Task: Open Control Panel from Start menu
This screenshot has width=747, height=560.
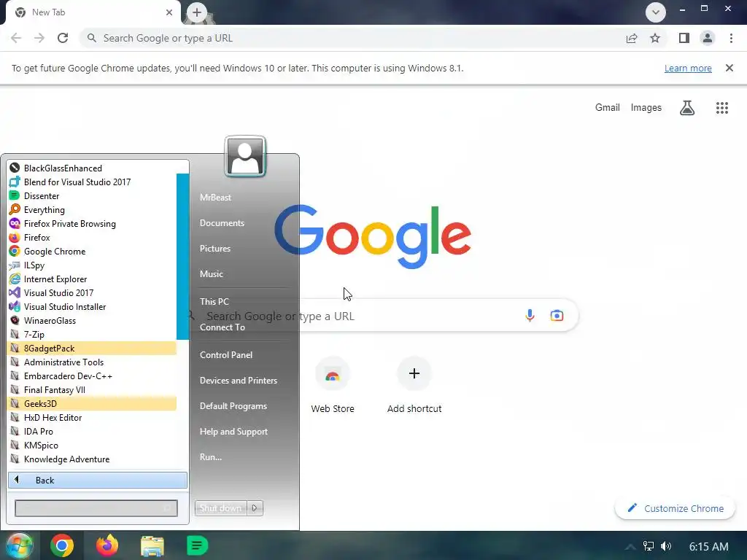Action: point(226,355)
